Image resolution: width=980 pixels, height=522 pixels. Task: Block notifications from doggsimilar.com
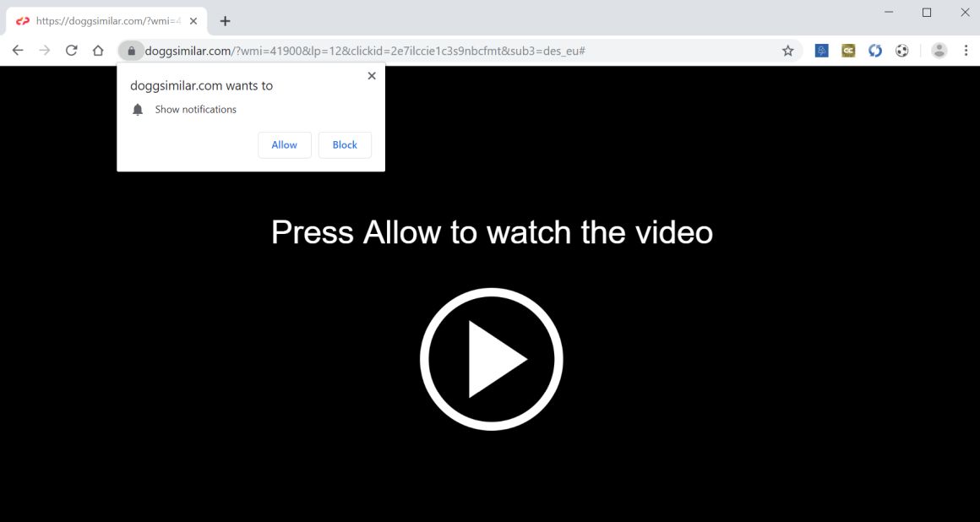pos(345,145)
